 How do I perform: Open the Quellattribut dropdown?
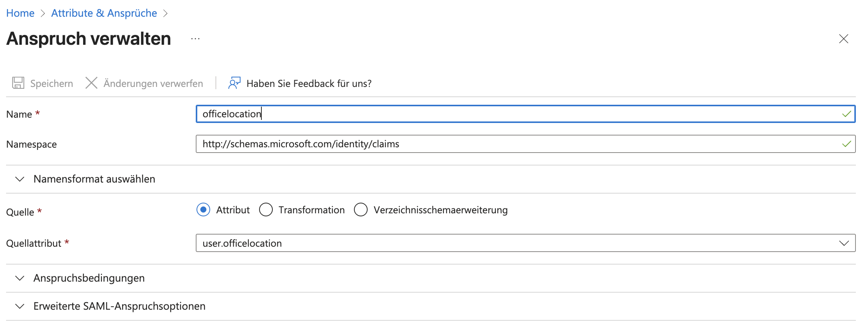pyautogui.click(x=844, y=243)
